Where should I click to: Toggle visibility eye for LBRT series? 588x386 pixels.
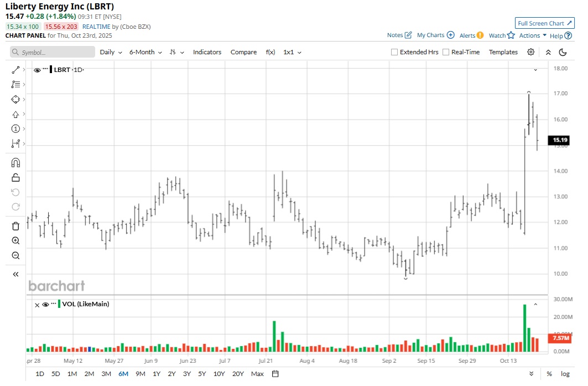[37, 70]
